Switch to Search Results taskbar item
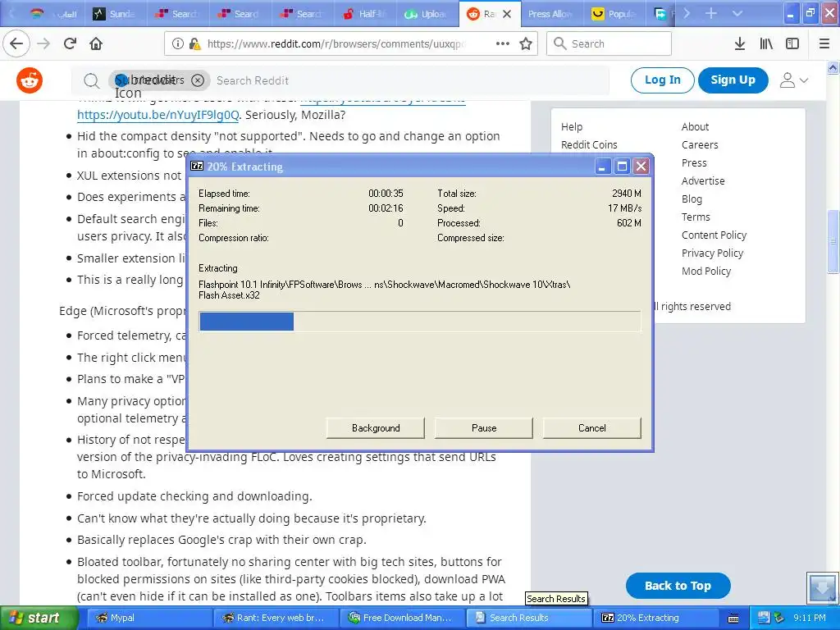The width and height of the screenshot is (840, 630). (x=529, y=618)
